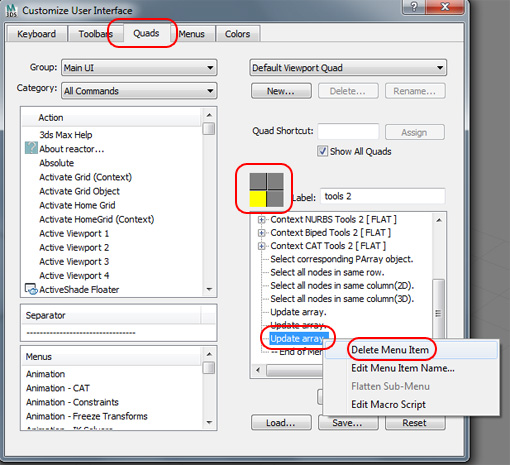Expand the Context Biped Tools 2 node
The image size is (510, 465).
click(262, 233)
